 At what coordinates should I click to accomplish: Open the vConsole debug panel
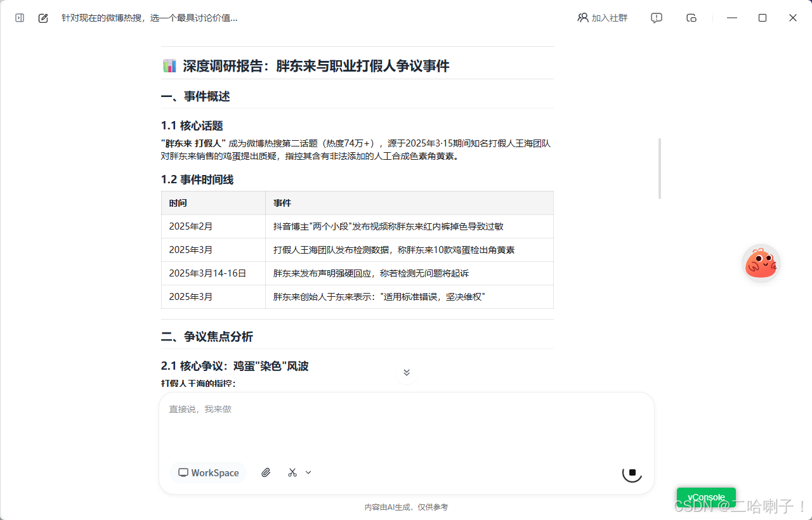706,497
